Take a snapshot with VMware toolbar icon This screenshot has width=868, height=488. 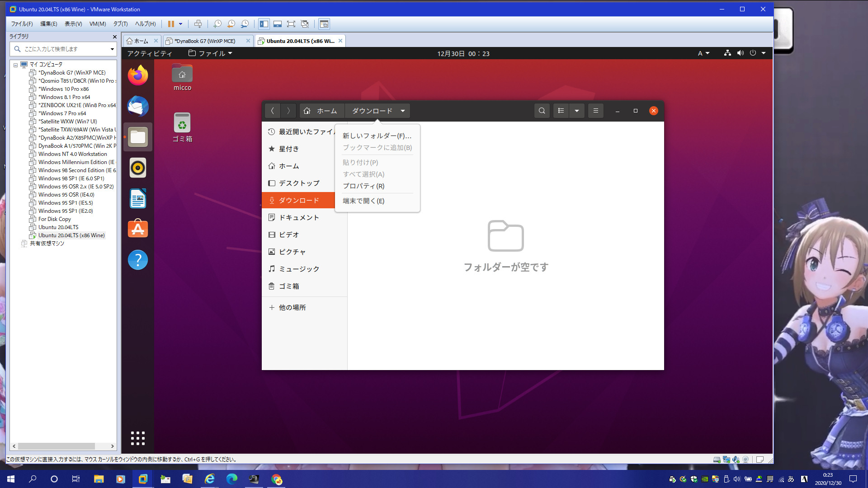pos(217,24)
